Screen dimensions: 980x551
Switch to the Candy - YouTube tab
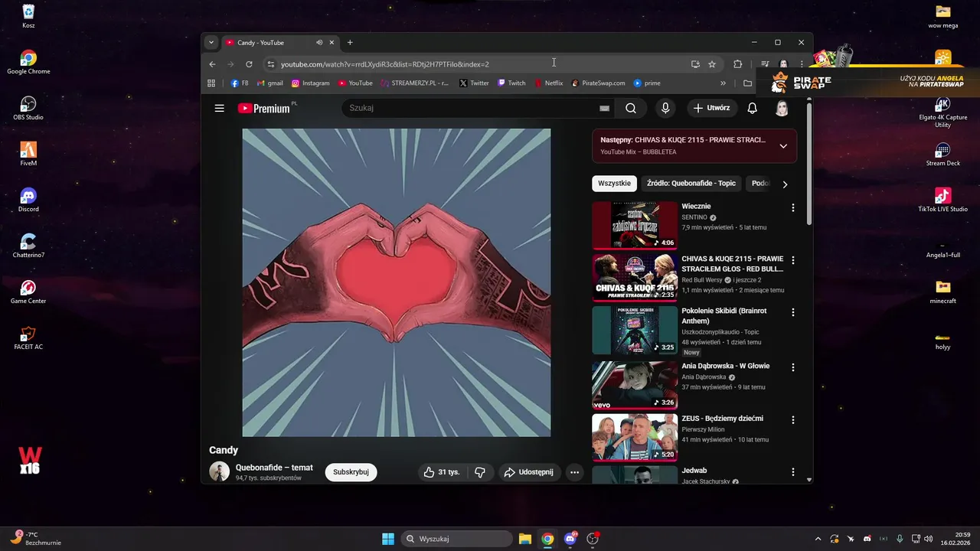(x=280, y=43)
